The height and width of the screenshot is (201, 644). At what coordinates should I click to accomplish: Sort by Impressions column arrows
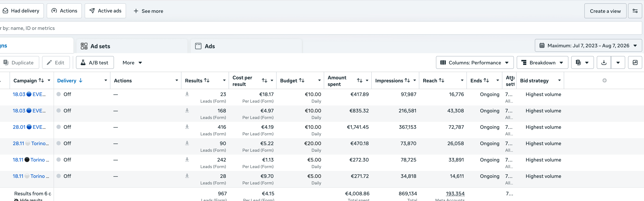(x=407, y=80)
